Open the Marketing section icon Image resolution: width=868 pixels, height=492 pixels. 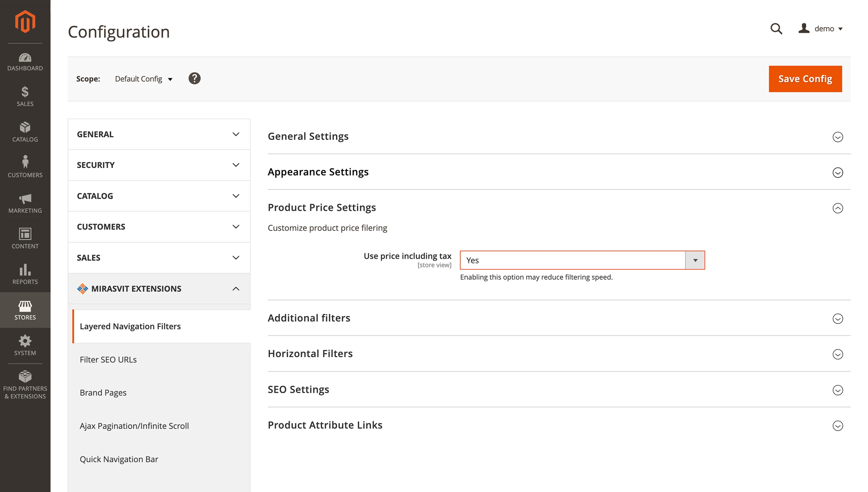click(25, 203)
